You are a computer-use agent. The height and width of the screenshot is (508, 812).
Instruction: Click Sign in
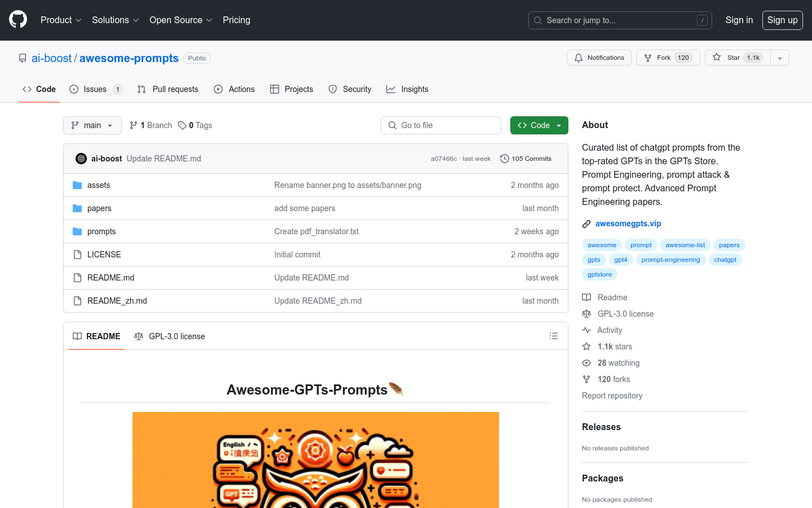pyautogui.click(x=739, y=20)
